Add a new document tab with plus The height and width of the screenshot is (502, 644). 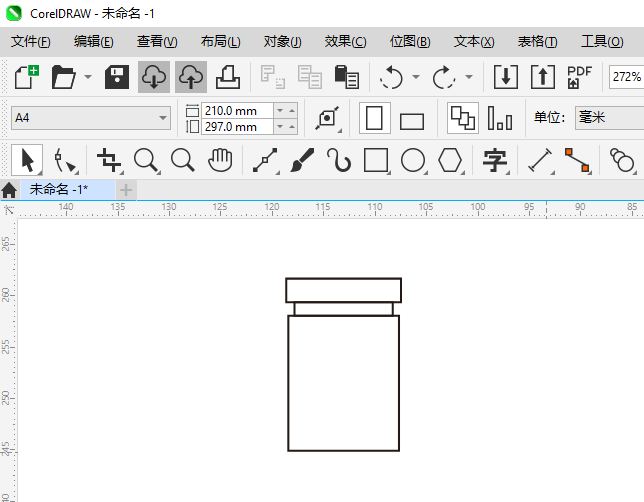[126, 190]
